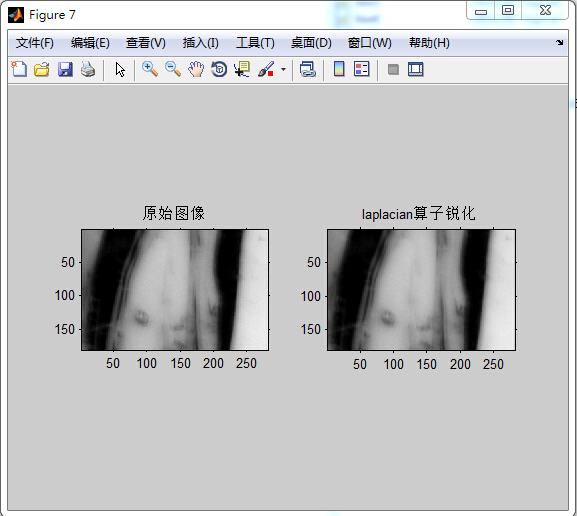Select the Brush data tool
This screenshot has height=516, width=577.
[x=266, y=69]
